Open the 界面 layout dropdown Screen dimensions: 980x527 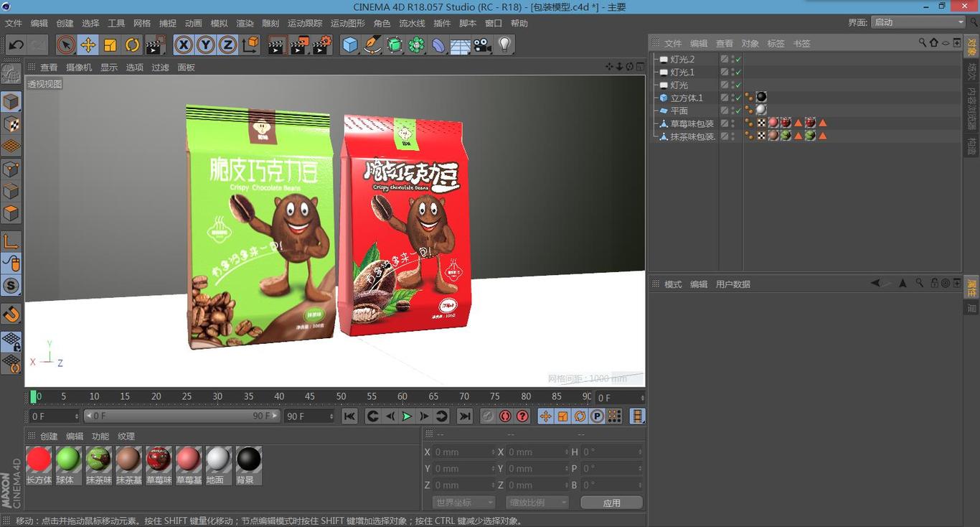click(918, 22)
